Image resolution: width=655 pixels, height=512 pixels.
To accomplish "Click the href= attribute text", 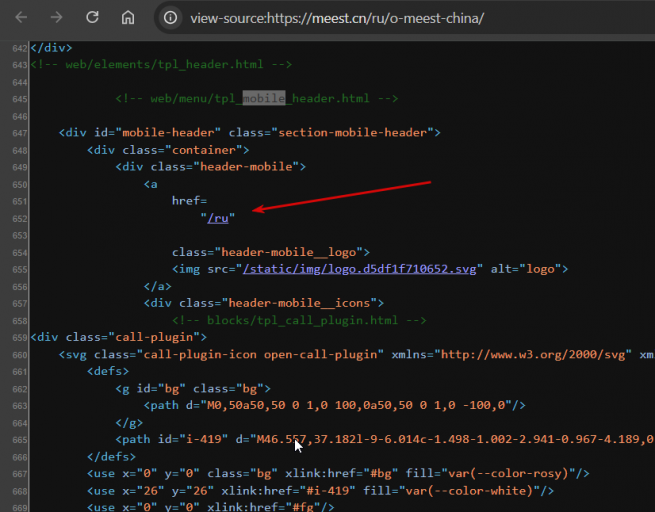I will click(189, 201).
